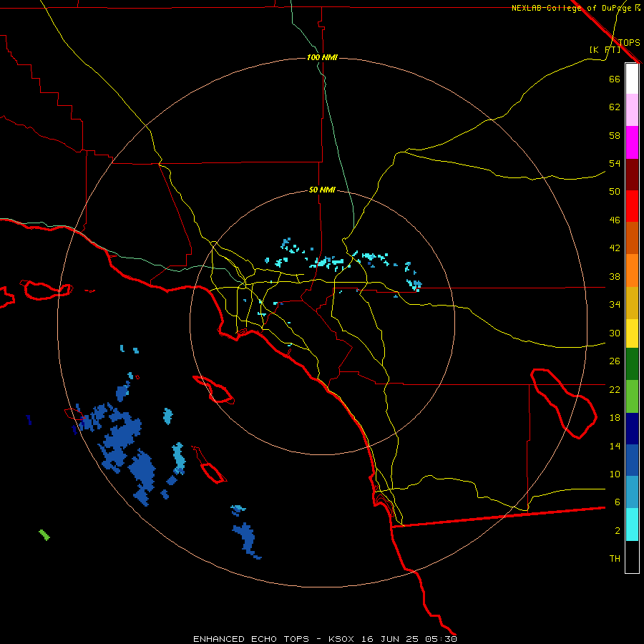The image size is (644, 644).
Task: Click the magenta 58 kft legend swatch
Action: coord(632,142)
